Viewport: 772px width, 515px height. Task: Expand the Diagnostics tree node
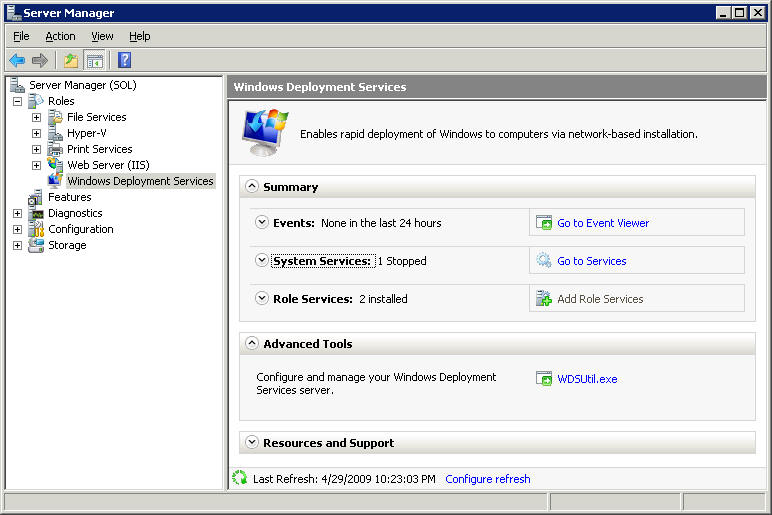17,213
